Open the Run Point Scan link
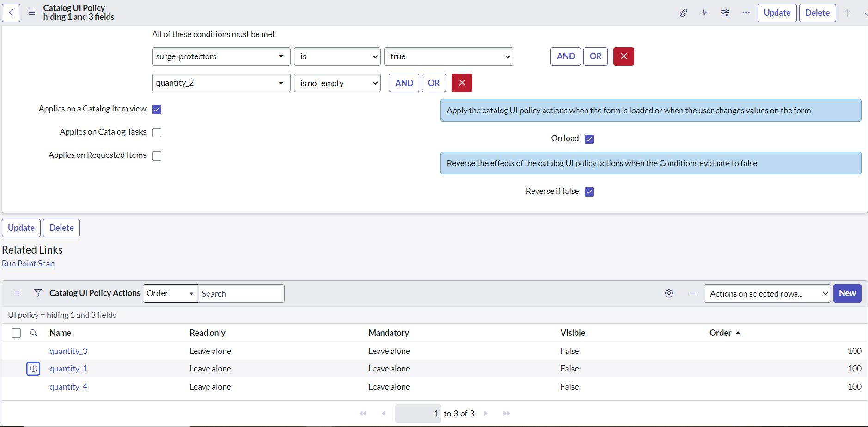The width and height of the screenshot is (868, 427). 28,264
